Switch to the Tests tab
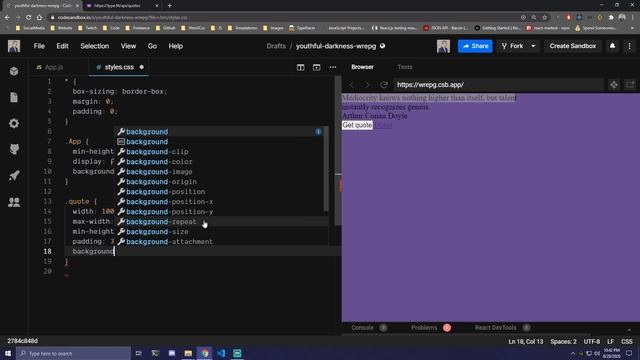 404,67
